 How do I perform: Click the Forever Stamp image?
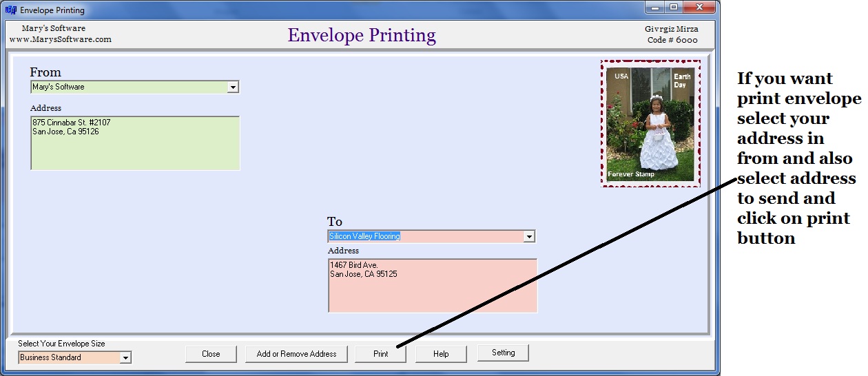click(x=650, y=124)
